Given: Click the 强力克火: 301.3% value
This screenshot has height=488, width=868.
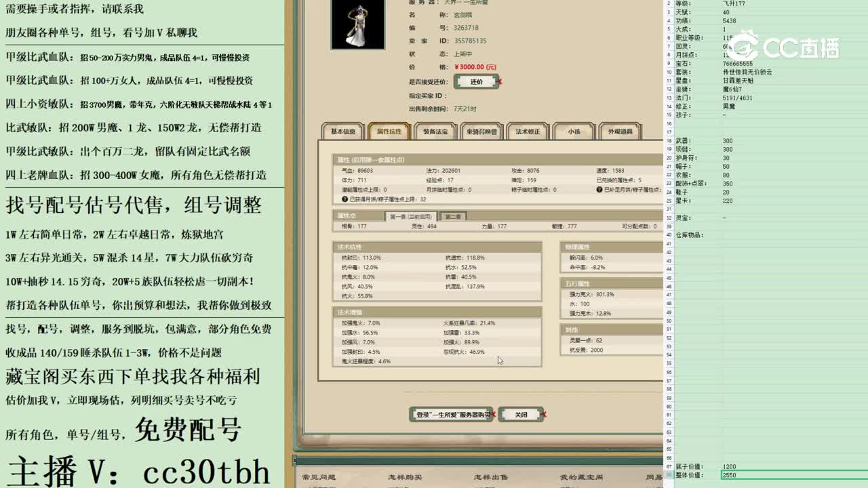Looking at the screenshot, I should pos(591,294).
